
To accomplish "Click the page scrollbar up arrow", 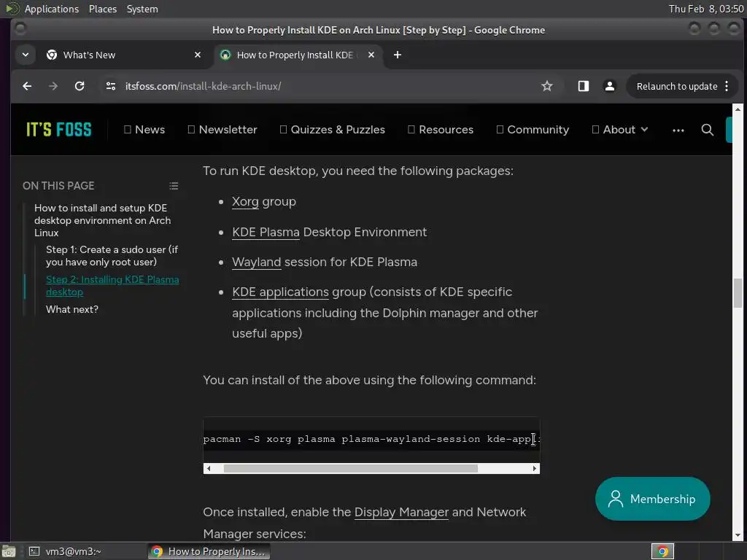I will [x=738, y=109].
